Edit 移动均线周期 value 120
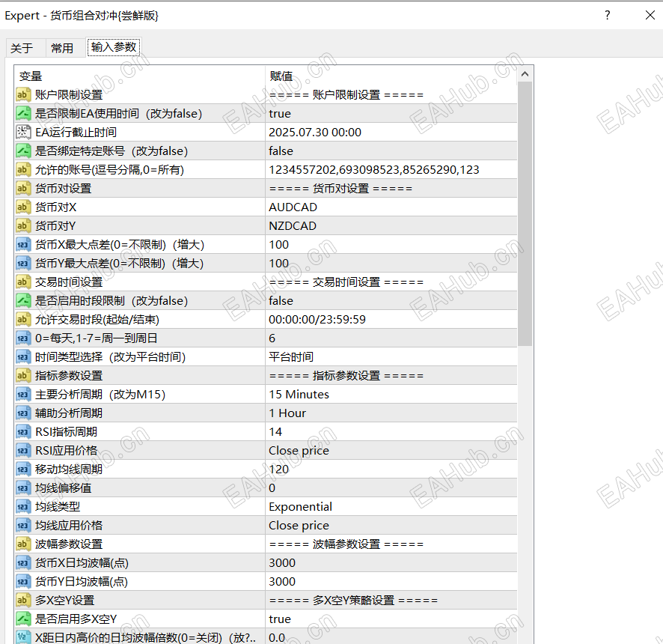663x644 pixels. 391,469
